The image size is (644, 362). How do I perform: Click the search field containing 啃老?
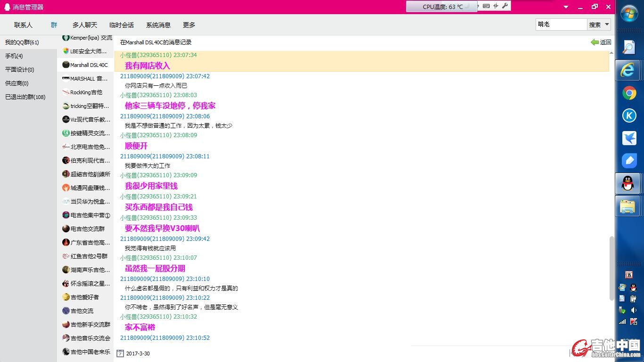(x=561, y=25)
